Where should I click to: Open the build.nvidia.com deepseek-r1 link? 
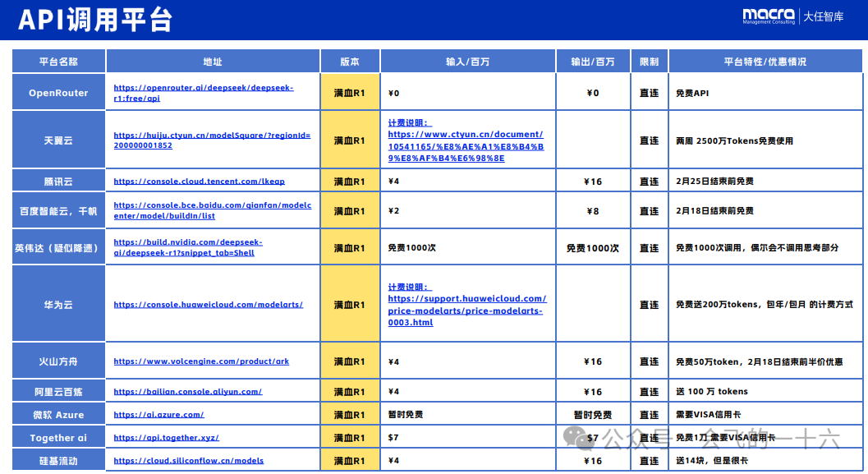point(188,247)
